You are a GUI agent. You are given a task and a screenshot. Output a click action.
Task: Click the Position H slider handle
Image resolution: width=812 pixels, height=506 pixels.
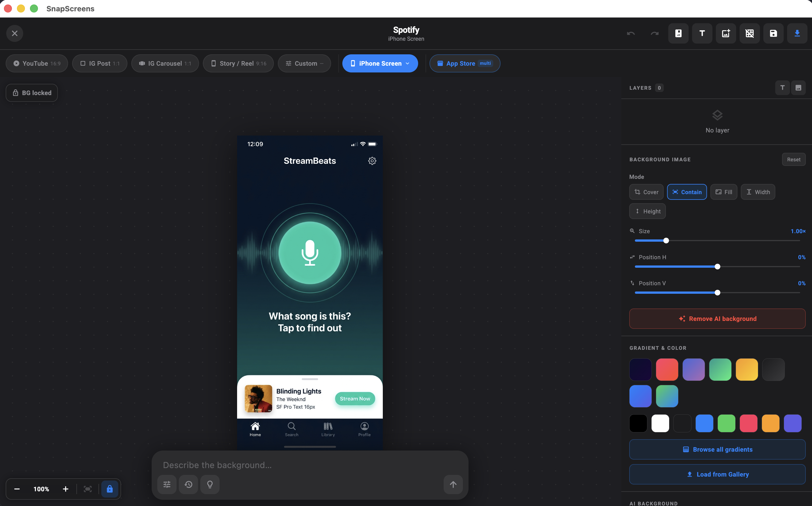[717, 267]
